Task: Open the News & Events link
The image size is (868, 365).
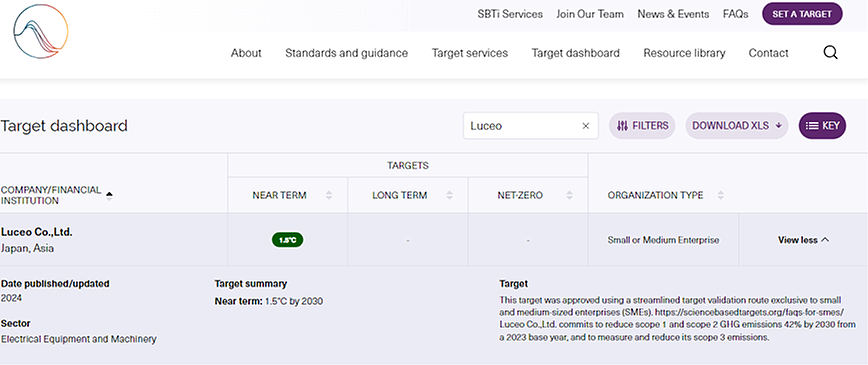Action: 673,14
